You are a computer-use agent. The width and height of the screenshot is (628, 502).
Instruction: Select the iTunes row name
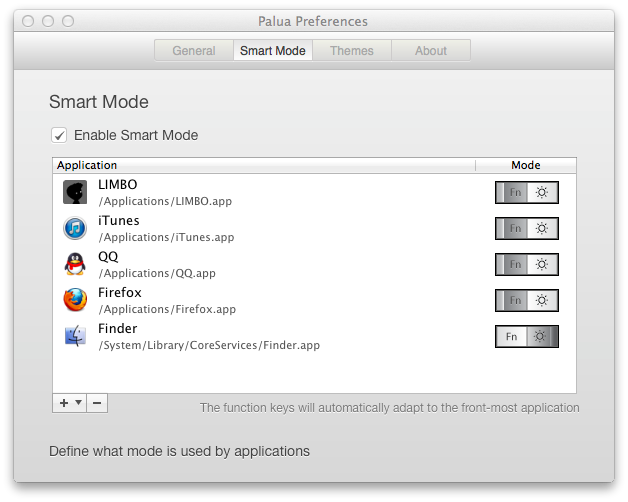coord(119,220)
